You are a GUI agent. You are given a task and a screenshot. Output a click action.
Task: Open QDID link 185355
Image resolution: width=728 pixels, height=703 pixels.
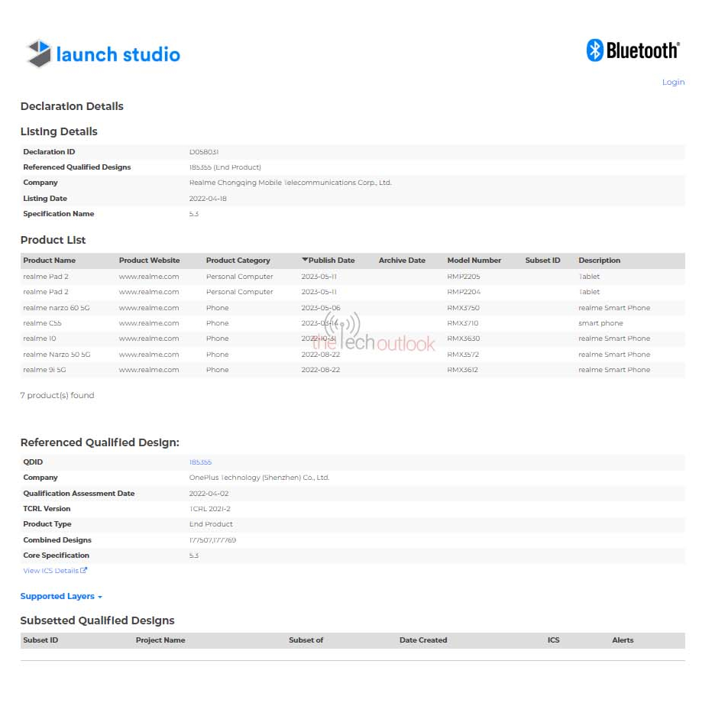tap(200, 462)
